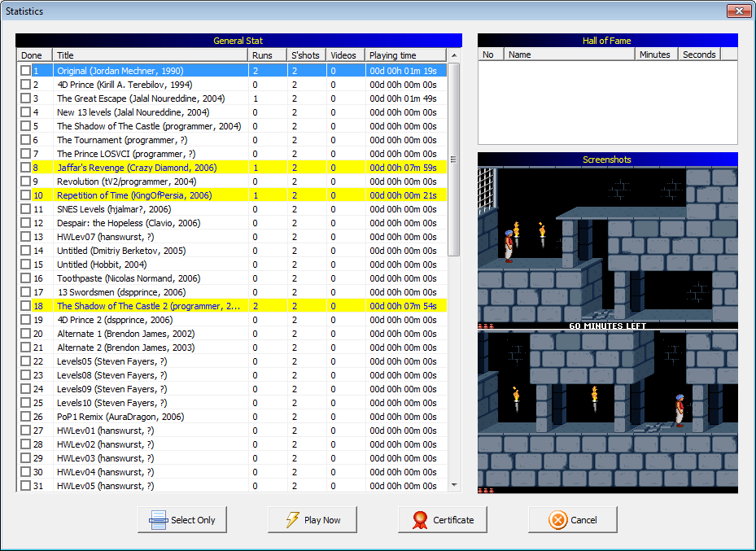Click the orange X Cancel icon
Viewport: 756px width, 551px height.
557,520
